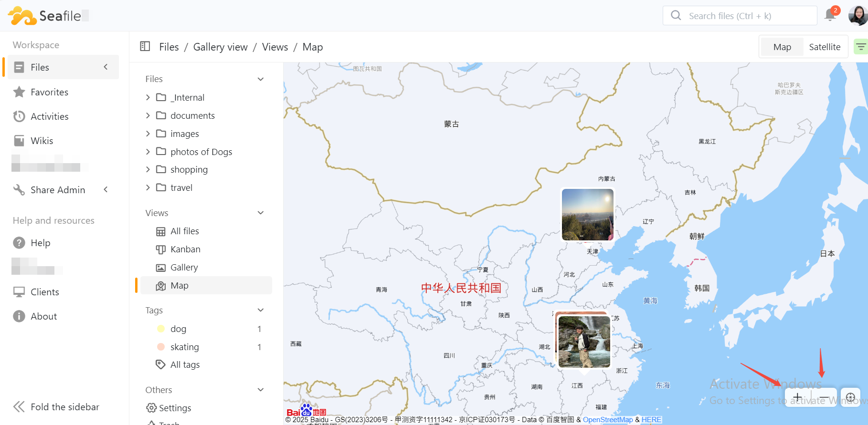The height and width of the screenshot is (425, 868).
Task: Open the Kanban view
Action: [x=185, y=249]
